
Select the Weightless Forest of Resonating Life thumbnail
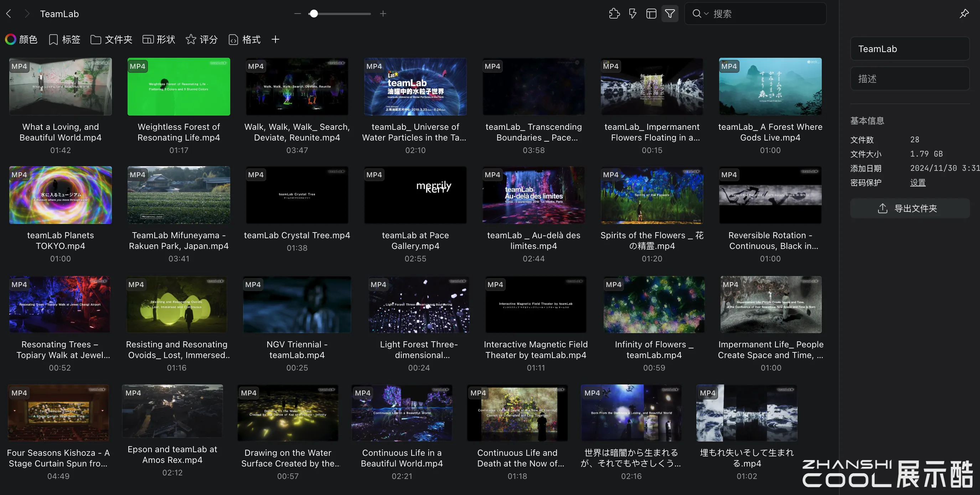coord(179,86)
